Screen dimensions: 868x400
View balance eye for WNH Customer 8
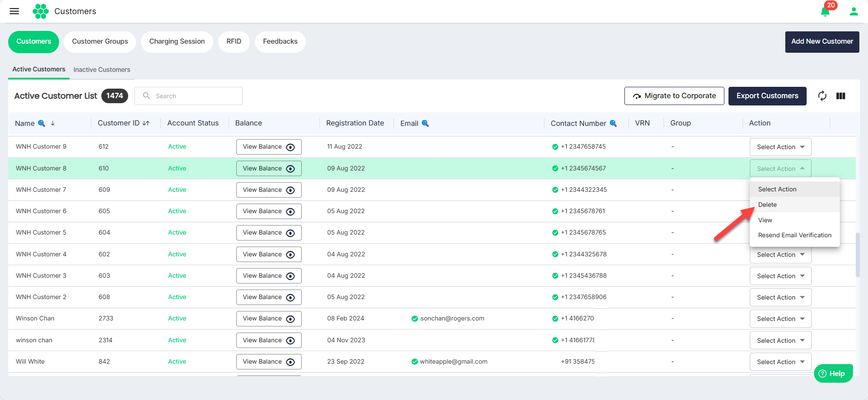coord(290,169)
